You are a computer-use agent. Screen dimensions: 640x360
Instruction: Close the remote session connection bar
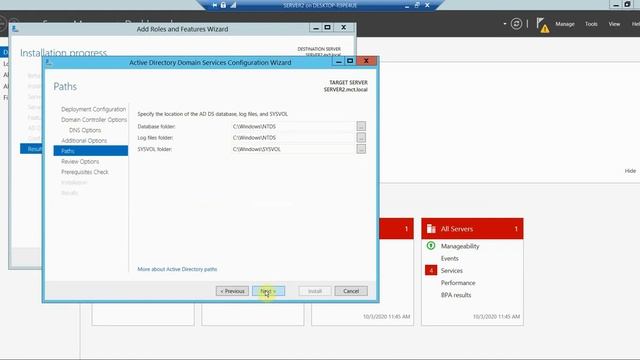point(427,5)
